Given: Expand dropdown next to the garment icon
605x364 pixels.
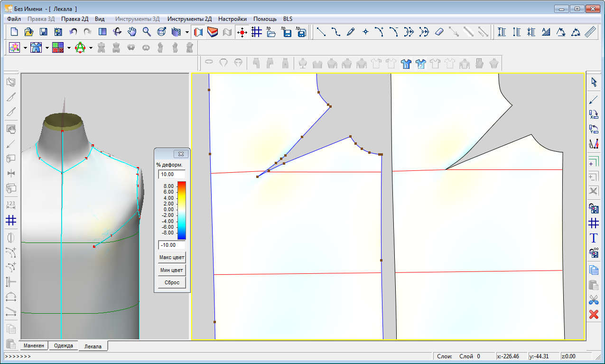Looking at the screenshot, I should [x=47, y=47].
